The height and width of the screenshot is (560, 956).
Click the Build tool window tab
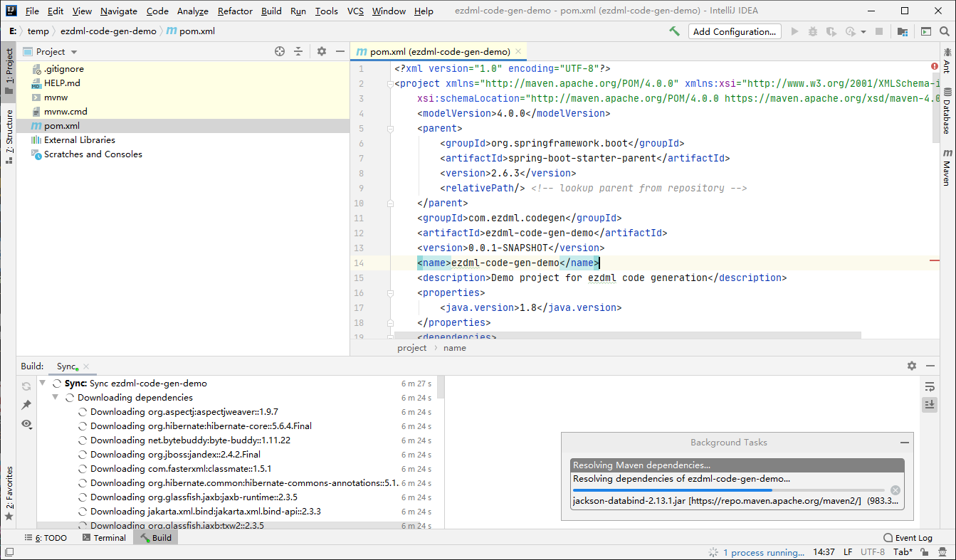tap(156, 538)
